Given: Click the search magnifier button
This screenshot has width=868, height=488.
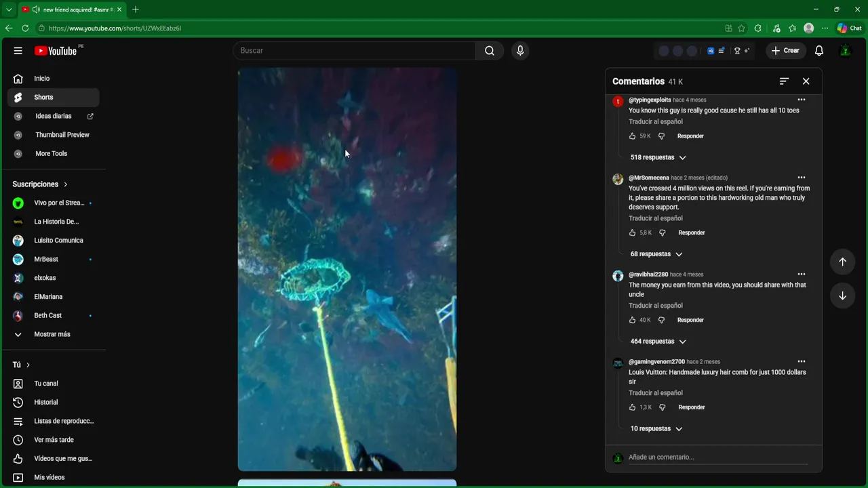Looking at the screenshot, I should click(490, 51).
